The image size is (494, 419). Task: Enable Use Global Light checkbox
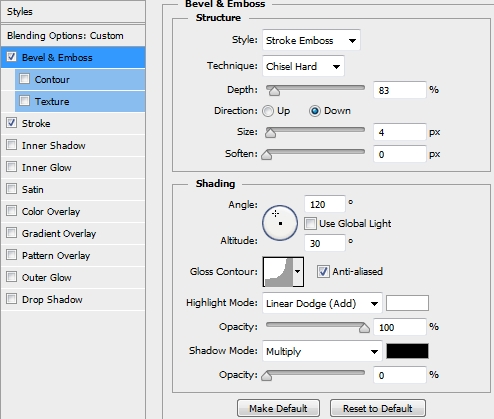tap(310, 223)
